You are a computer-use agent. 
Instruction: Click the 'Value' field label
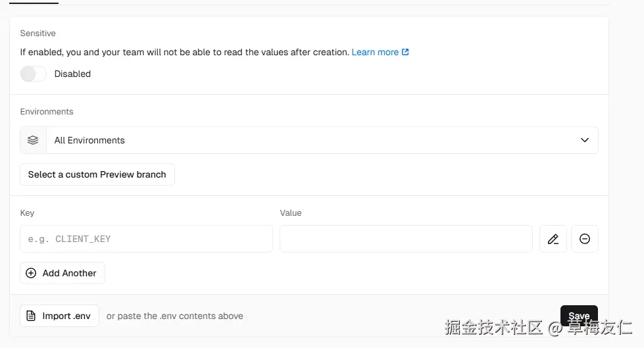pos(290,213)
